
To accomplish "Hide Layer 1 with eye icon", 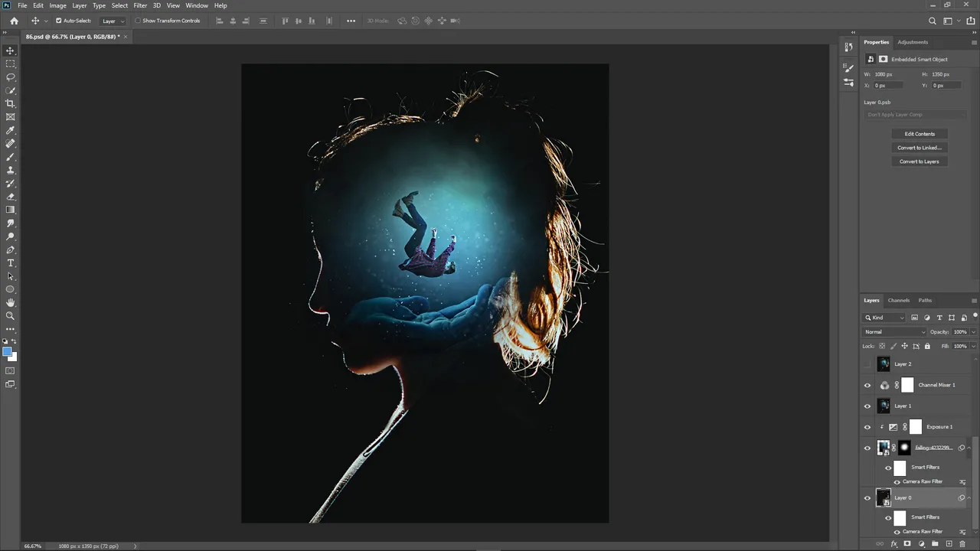I will click(x=867, y=406).
